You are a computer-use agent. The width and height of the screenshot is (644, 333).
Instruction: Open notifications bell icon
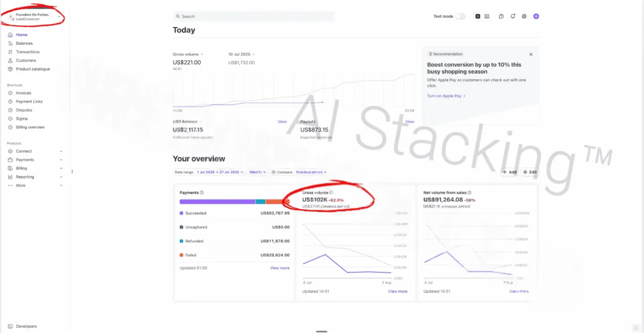pos(513,17)
